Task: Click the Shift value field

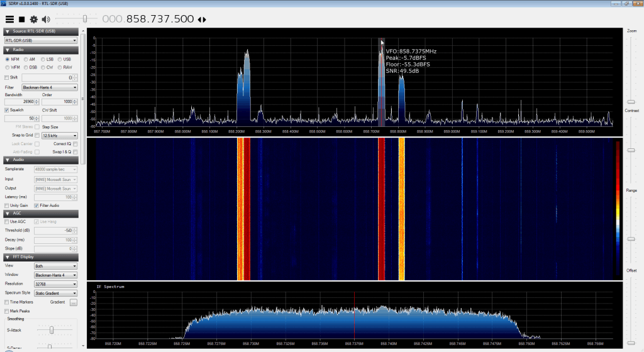Action: coord(49,77)
